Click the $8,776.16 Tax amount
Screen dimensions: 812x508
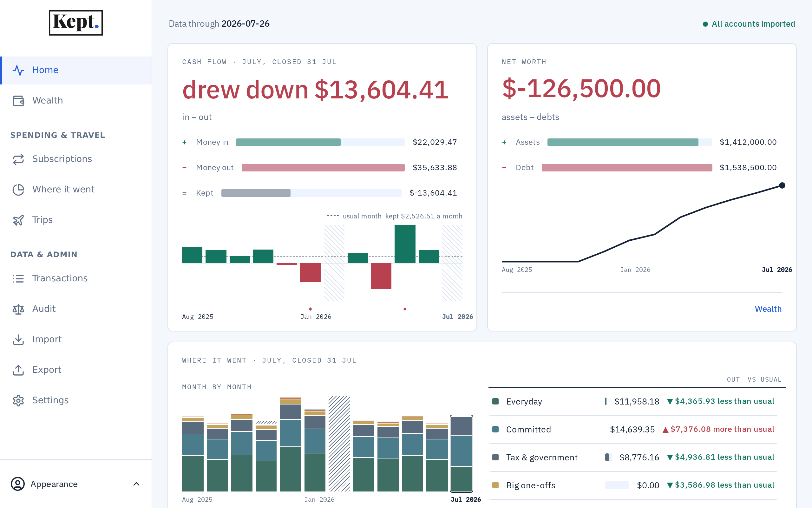pyautogui.click(x=639, y=457)
